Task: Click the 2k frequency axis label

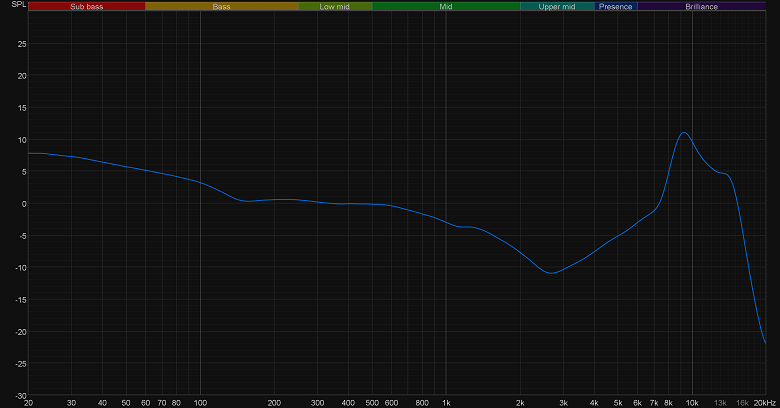Action: point(520,403)
